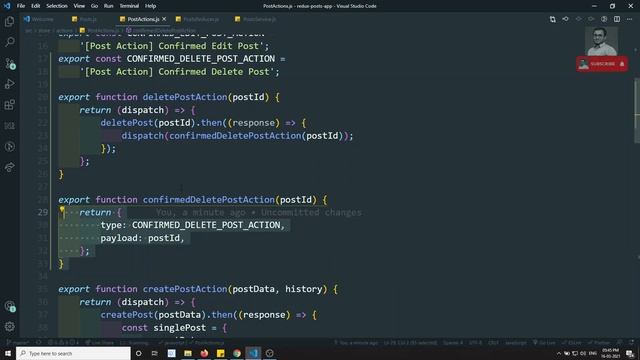Click line number 29 in the gutter
Viewport: 640px width, 360px height.
(x=42, y=212)
